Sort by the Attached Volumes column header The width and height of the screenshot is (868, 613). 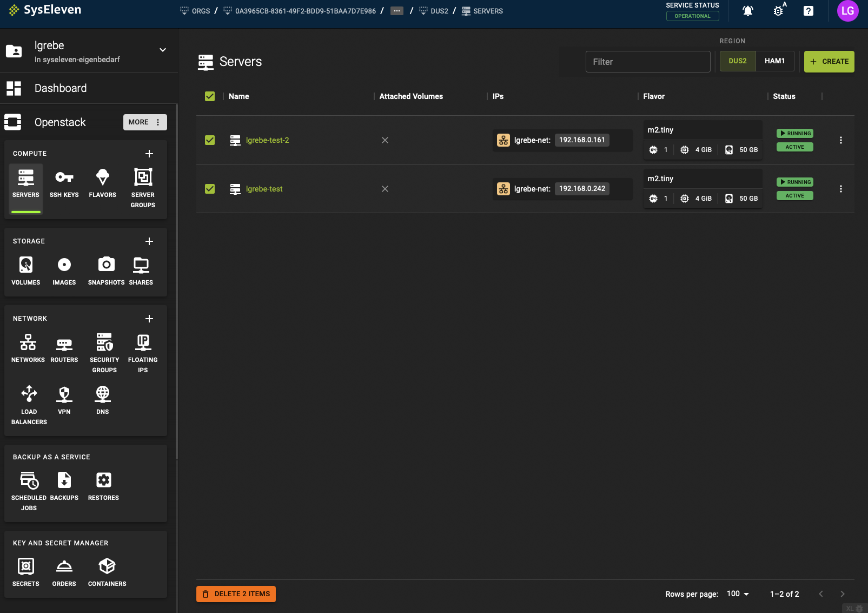(411, 96)
